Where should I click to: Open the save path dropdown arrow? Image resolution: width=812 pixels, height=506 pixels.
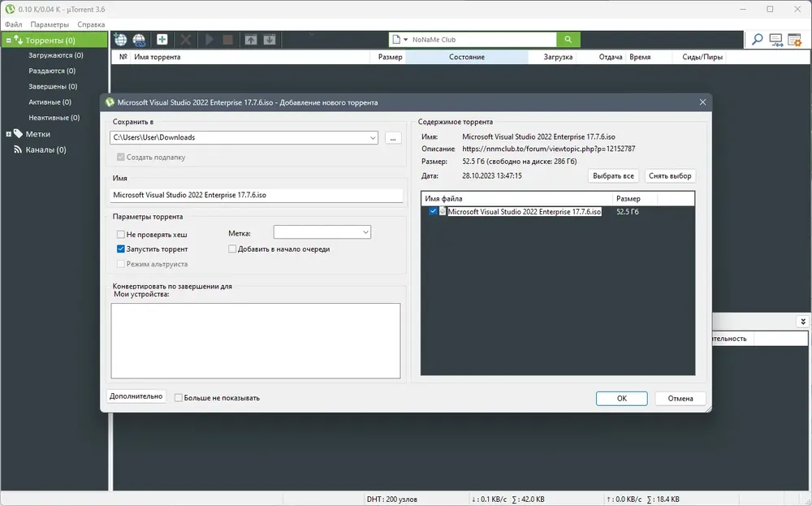[373, 138]
